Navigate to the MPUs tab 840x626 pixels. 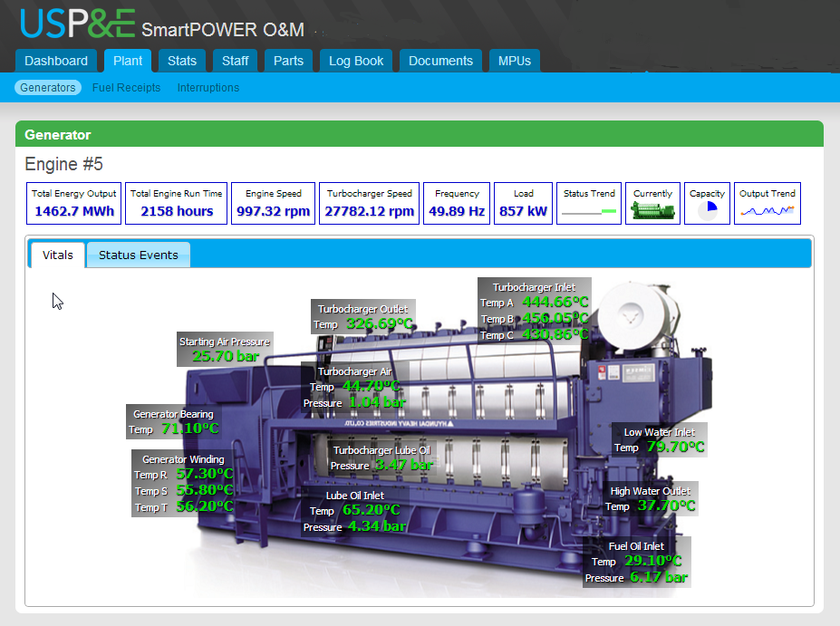click(515, 61)
